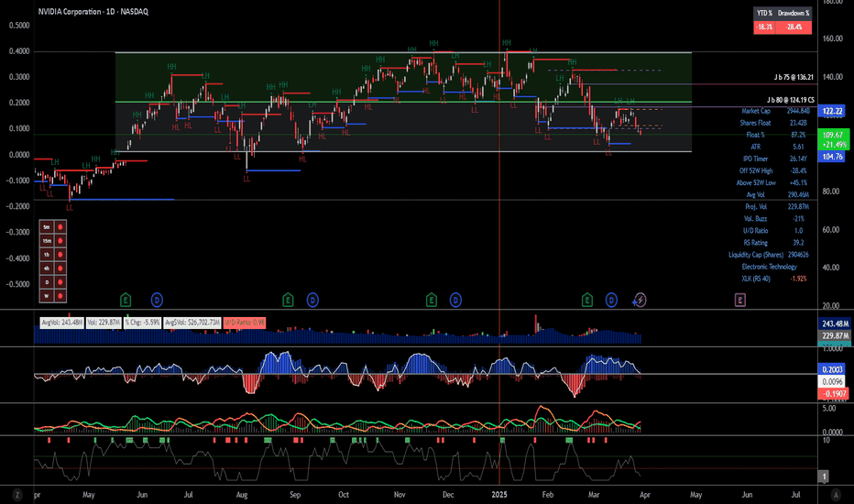Click the 243.48M volume axis label
Image resolution: width=854 pixels, height=504 pixels.
(835, 323)
